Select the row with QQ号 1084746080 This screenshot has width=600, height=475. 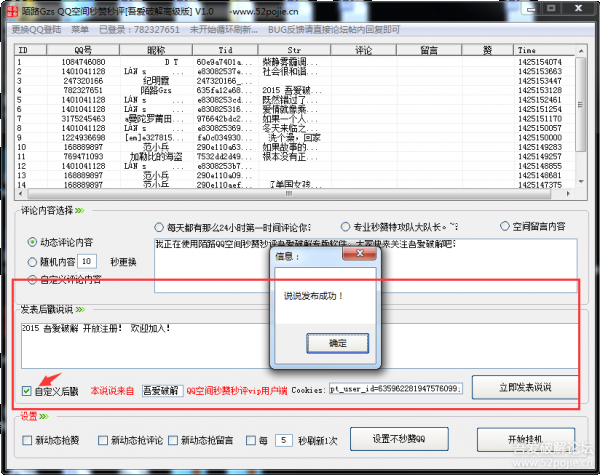[294, 62]
